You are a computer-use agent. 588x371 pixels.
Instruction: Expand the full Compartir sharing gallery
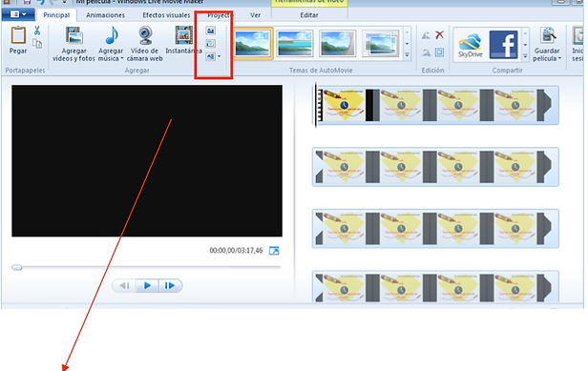click(525, 56)
